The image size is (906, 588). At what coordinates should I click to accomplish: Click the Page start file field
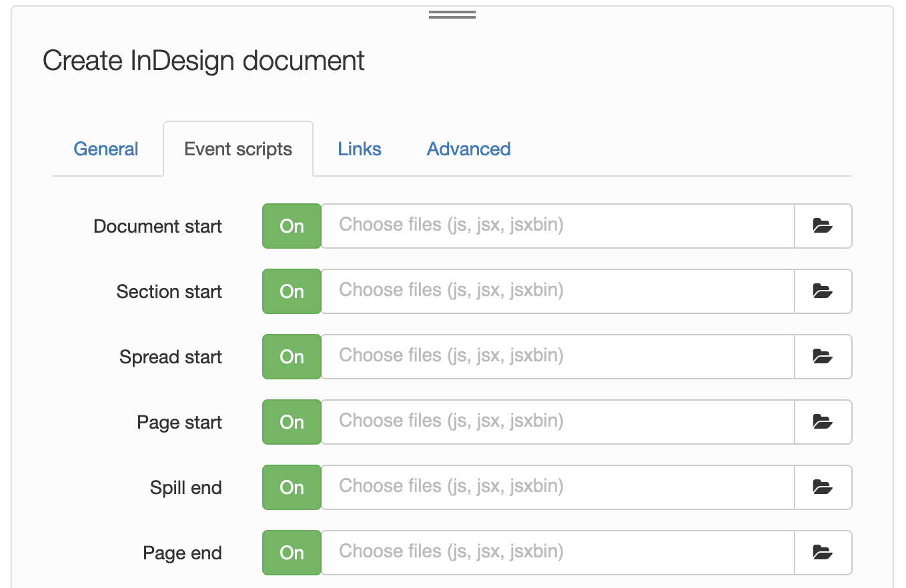558,422
